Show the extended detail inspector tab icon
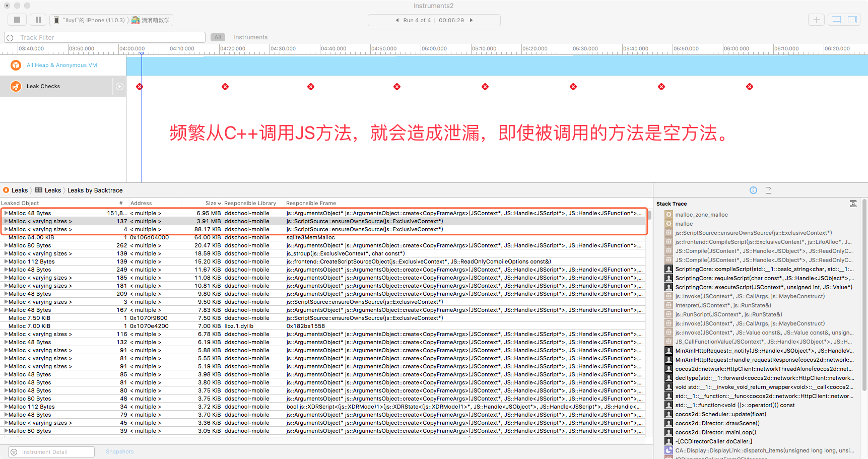 point(753,190)
